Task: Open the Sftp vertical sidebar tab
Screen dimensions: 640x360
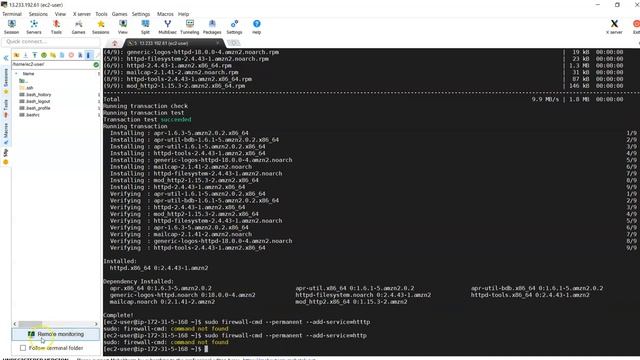Action: [6, 156]
